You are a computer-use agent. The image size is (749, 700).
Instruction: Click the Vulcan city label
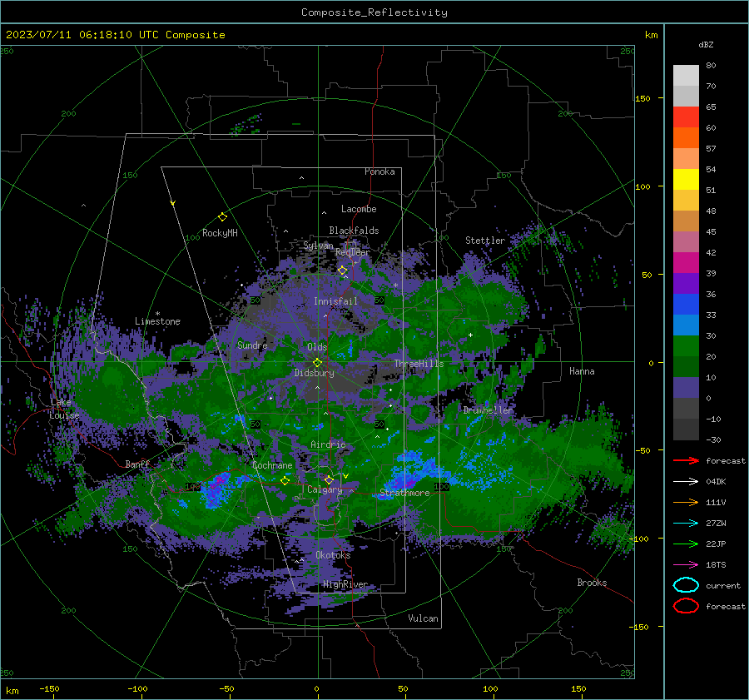click(x=424, y=618)
